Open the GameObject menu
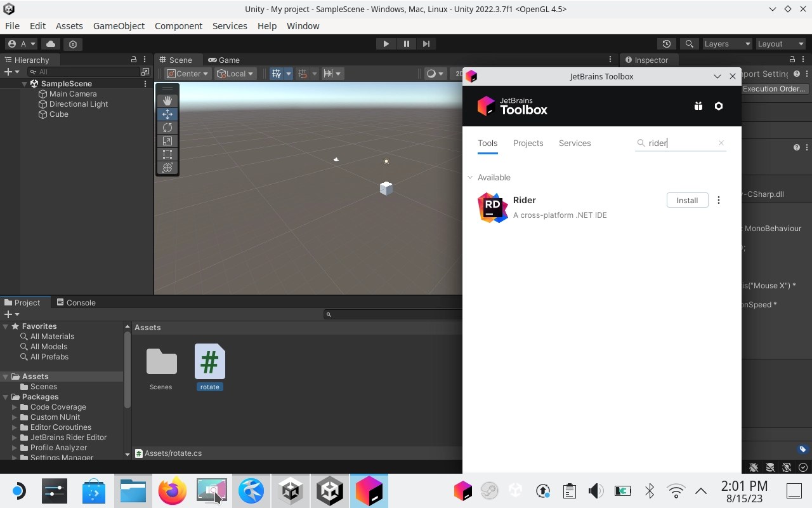 tap(119, 26)
